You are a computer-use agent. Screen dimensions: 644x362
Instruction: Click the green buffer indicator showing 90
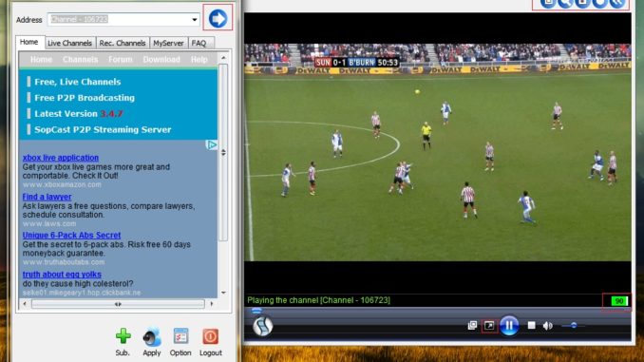[x=618, y=301]
